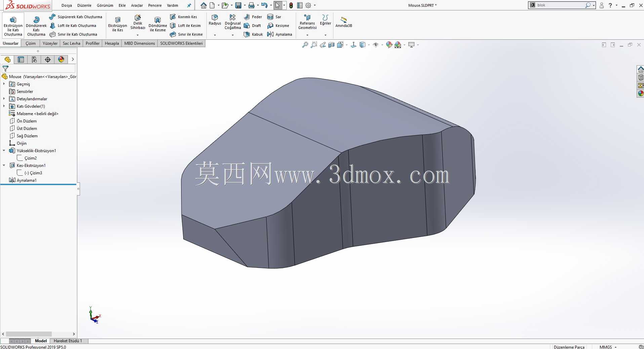644x349 pixels.
Task: Open the ConfigurationManager panel tab
Action: [34, 60]
